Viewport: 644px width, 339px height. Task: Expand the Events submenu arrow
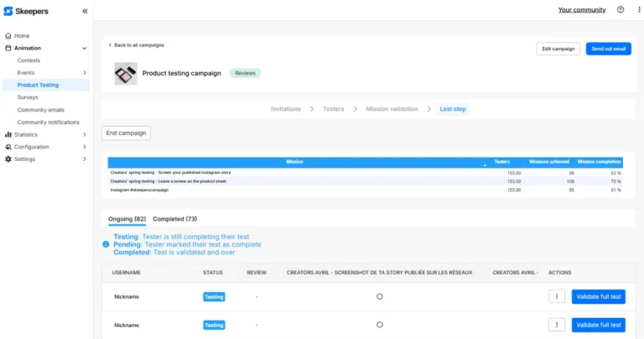pos(85,73)
